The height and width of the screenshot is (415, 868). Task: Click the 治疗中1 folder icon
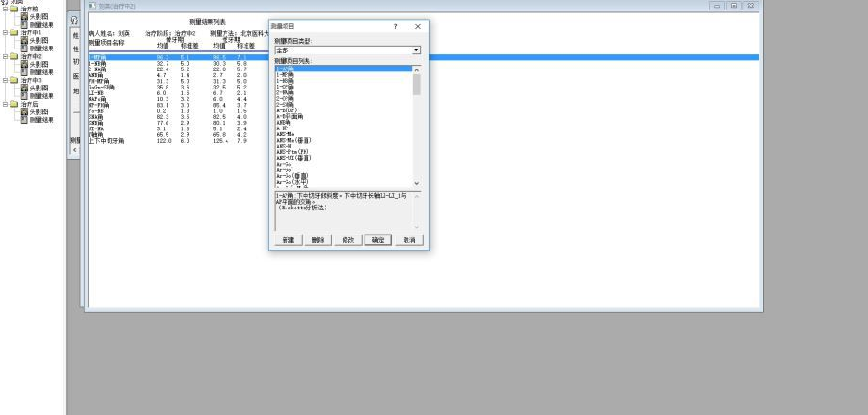click(14, 32)
